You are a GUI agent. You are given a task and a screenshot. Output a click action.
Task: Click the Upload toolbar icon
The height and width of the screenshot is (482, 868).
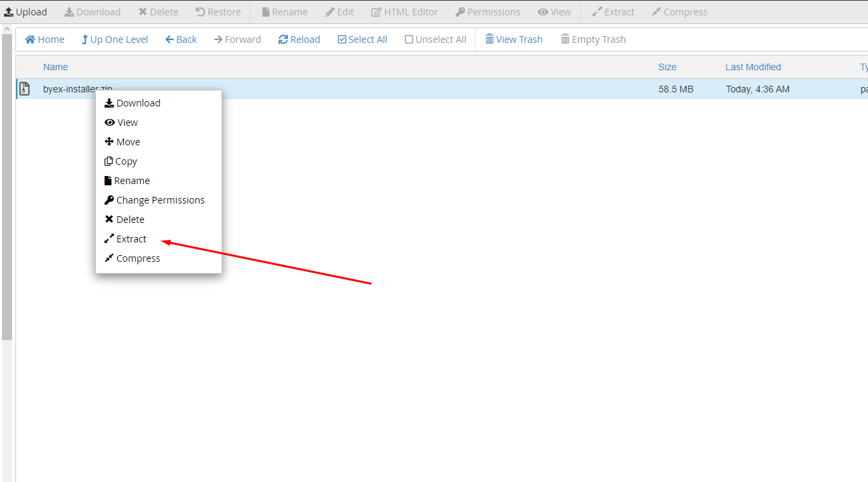click(9, 12)
